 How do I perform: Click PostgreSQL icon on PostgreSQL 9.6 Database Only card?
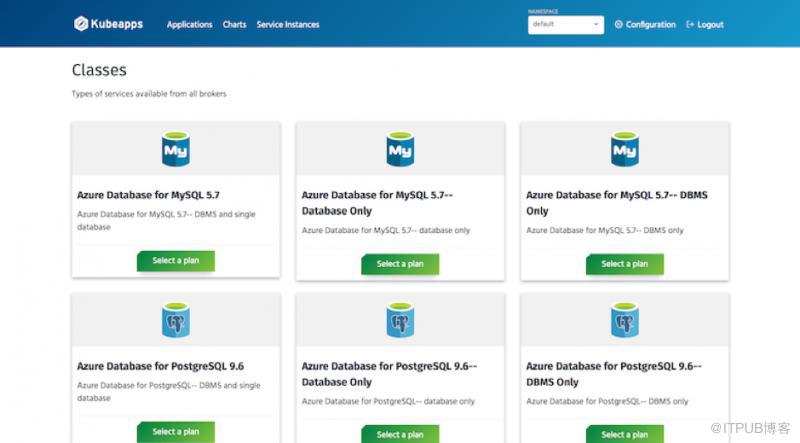[400, 320]
